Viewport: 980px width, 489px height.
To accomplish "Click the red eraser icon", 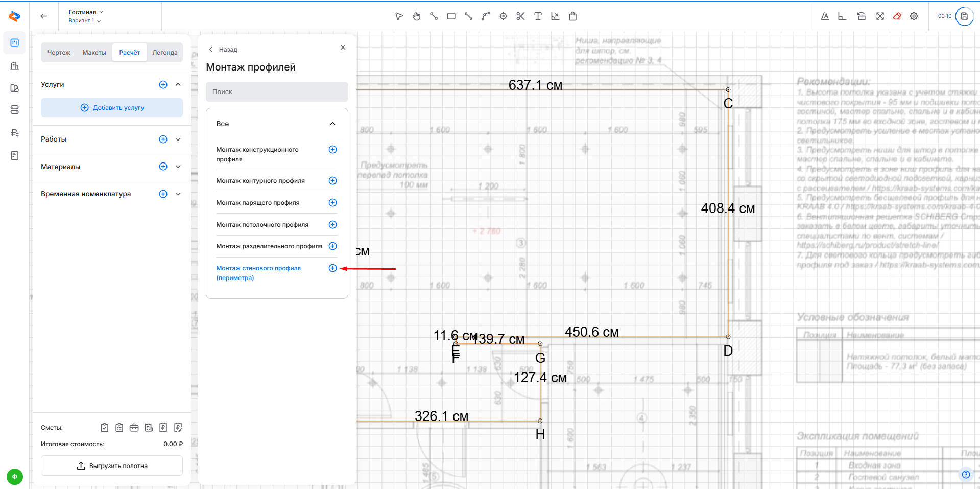I will coord(897,16).
